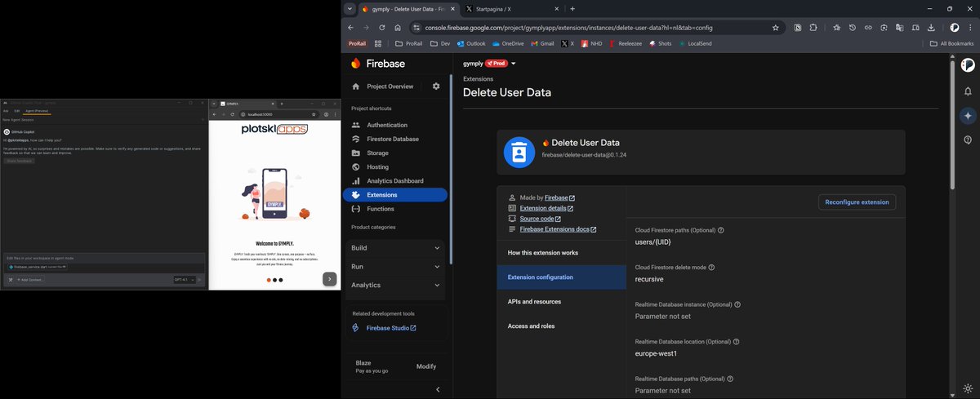
Task: Expand the Run product category
Action: click(x=396, y=267)
